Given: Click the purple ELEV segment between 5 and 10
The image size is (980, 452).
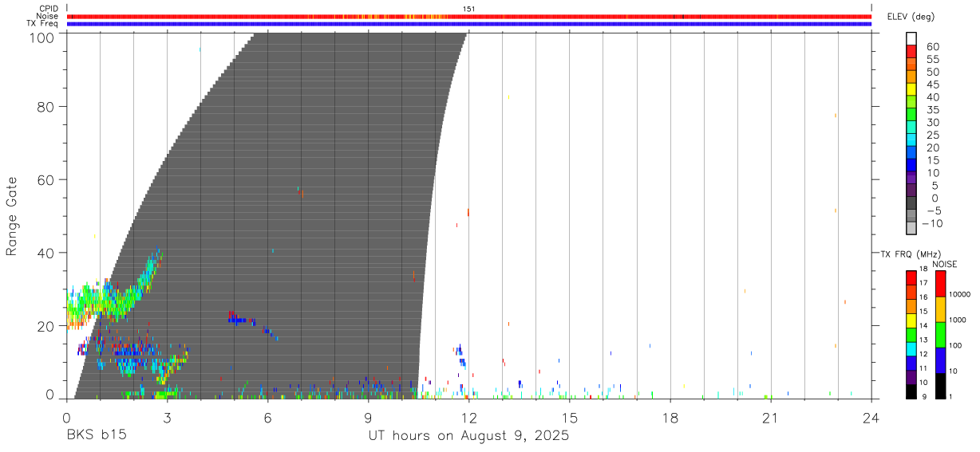Looking at the screenshot, I should 911,178.
